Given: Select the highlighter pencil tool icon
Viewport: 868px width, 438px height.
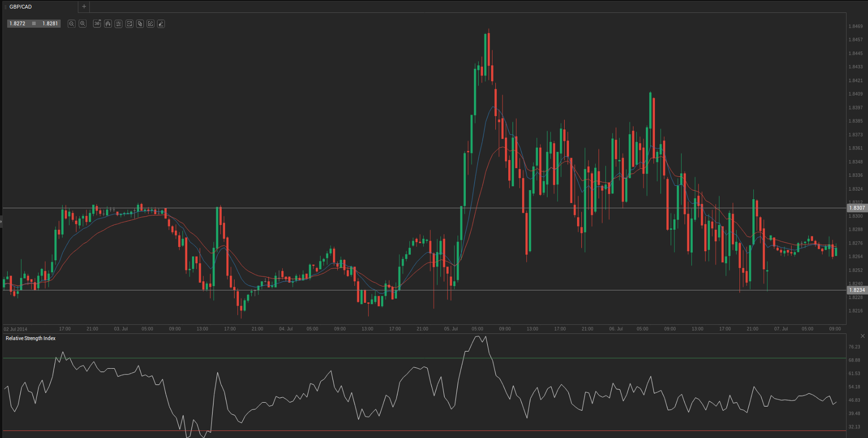Looking at the screenshot, I should pos(161,23).
